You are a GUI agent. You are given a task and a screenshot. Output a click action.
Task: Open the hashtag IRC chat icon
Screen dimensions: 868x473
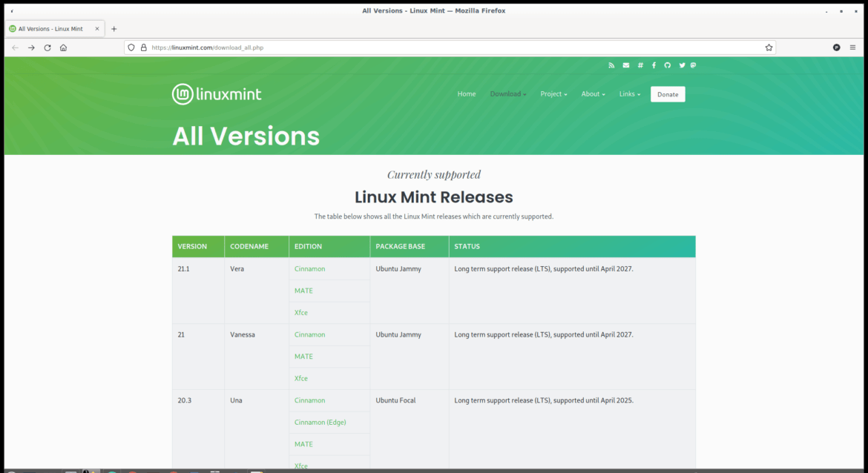tap(640, 65)
